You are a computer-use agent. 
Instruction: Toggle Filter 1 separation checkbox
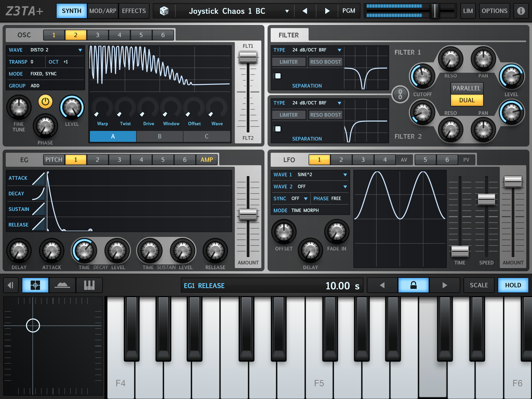pos(278,76)
